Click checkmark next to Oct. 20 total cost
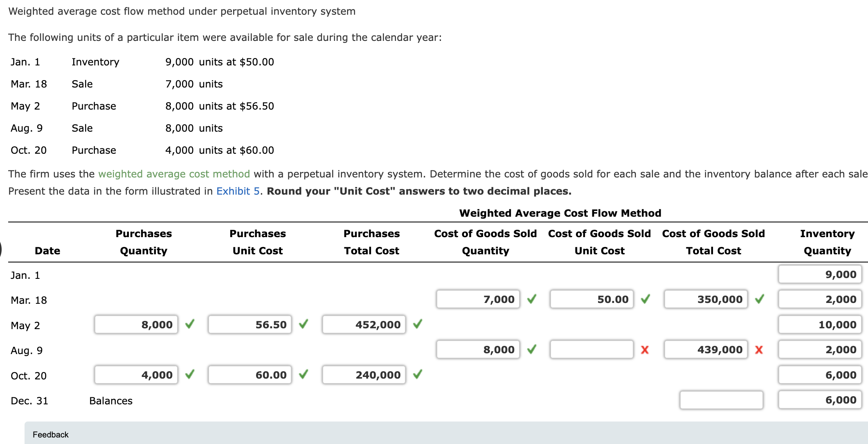Screen dimensions: 868x444 (418, 375)
